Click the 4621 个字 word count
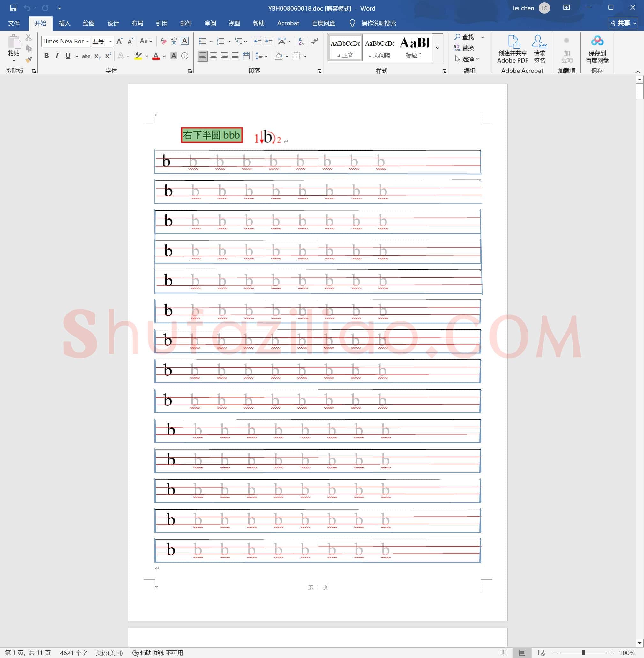Image resolution: width=644 pixels, height=658 pixels. point(73,653)
